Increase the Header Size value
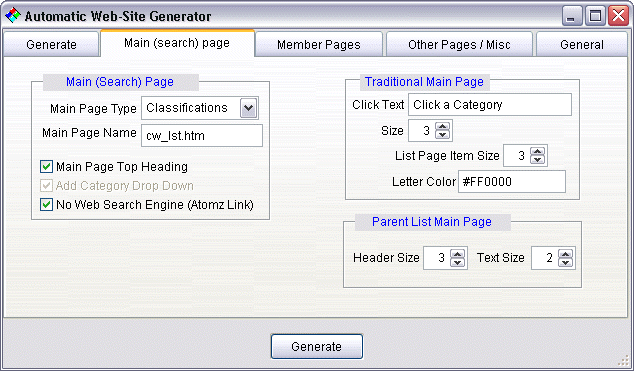634x371 pixels. pyautogui.click(x=458, y=254)
